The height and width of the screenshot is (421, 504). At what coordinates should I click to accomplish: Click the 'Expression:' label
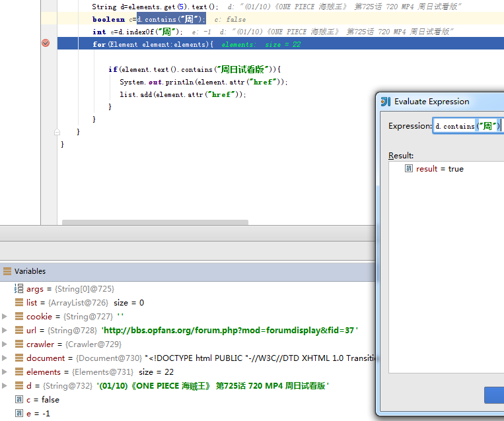pos(410,126)
